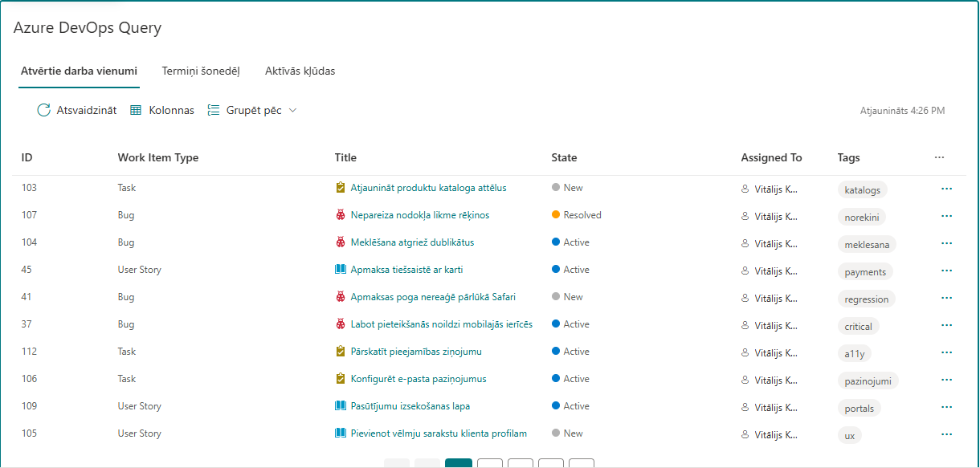Click story icon beside Pievienot vēlmju sarakstu
Screen dimensions: 980x468
click(340, 433)
